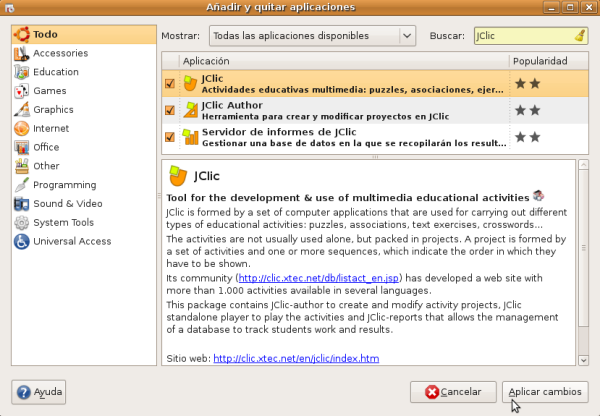Select the Education category icon

[20, 72]
